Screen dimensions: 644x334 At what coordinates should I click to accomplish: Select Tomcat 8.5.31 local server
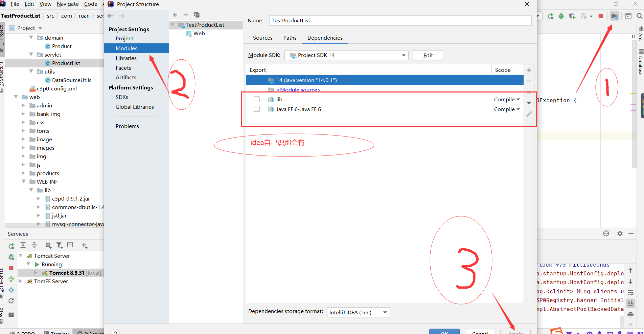72,273
